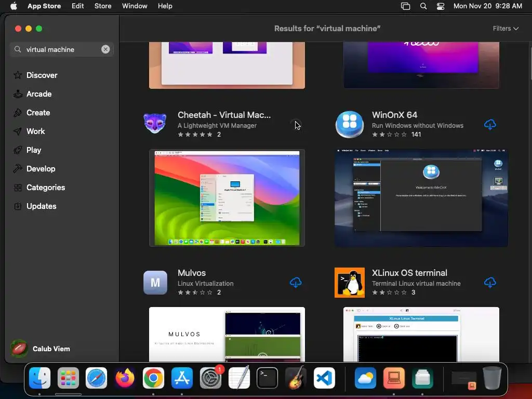
Task: Click the search field in sidebar
Action: (61, 49)
